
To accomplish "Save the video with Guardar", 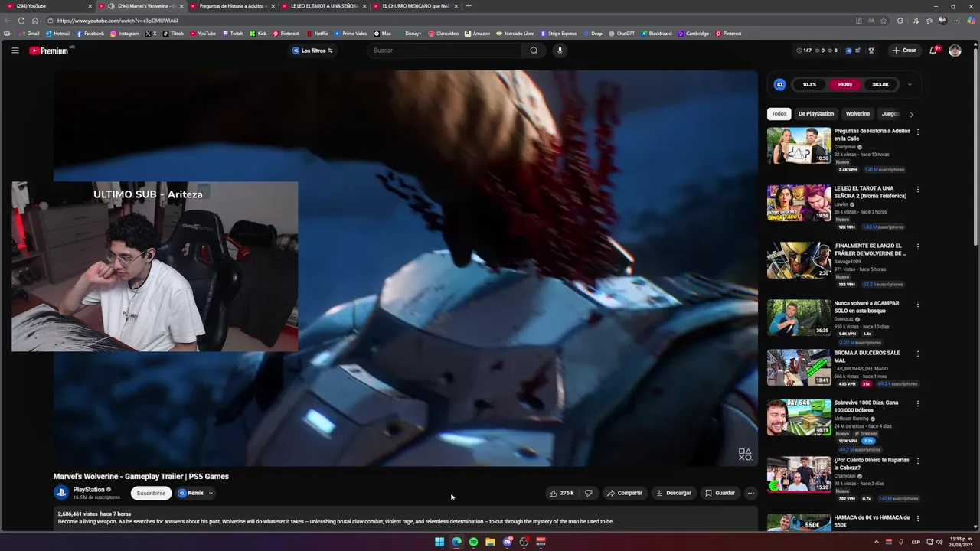I will click(720, 493).
